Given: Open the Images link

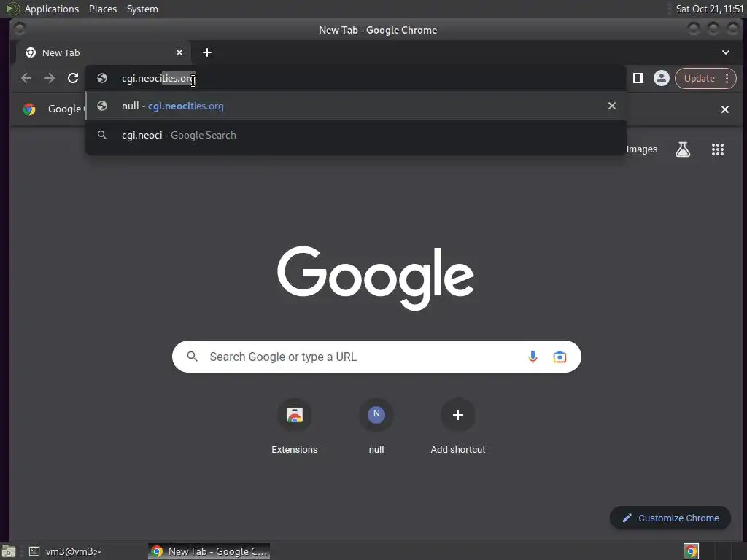Looking at the screenshot, I should 642,149.
